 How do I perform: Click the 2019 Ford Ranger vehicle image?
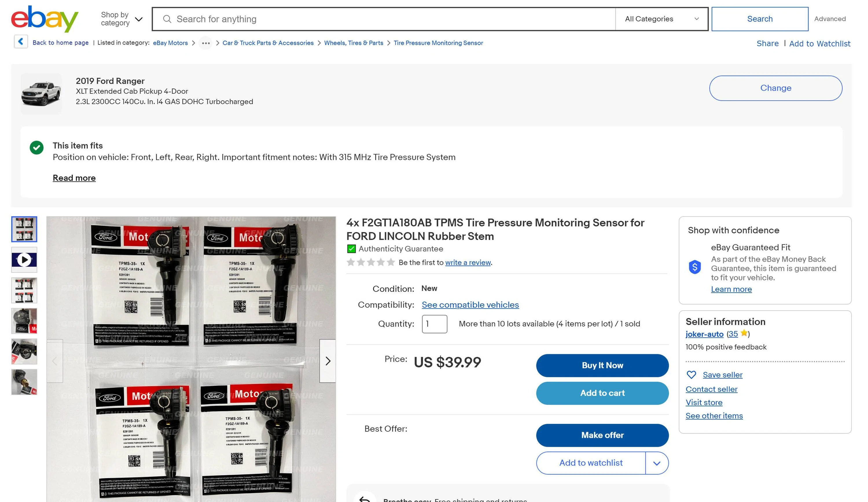click(x=41, y=93)
